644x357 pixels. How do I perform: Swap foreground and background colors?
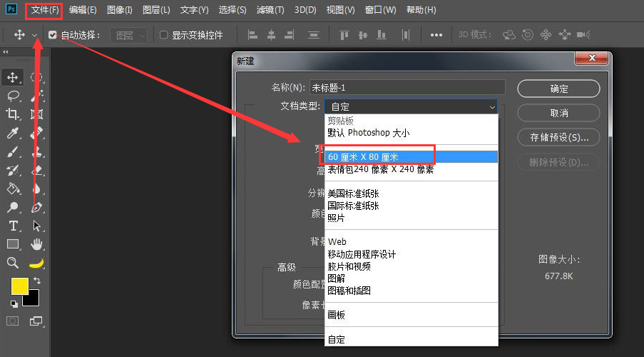point(37,281)
